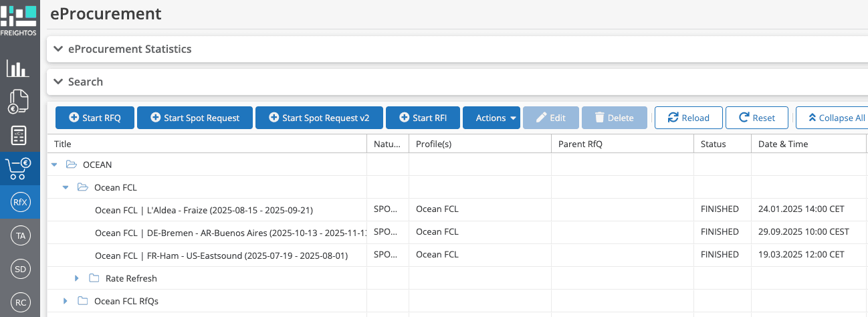Click FINISHED status in the DE-Bremen row

coord(720,231)
